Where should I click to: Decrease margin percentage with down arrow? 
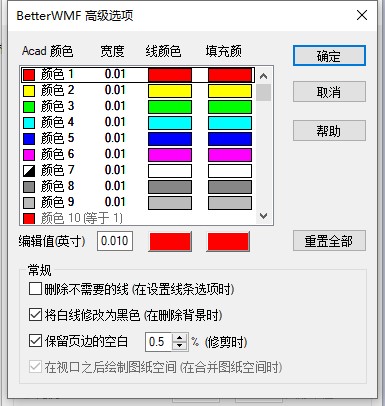pos(180,346)
